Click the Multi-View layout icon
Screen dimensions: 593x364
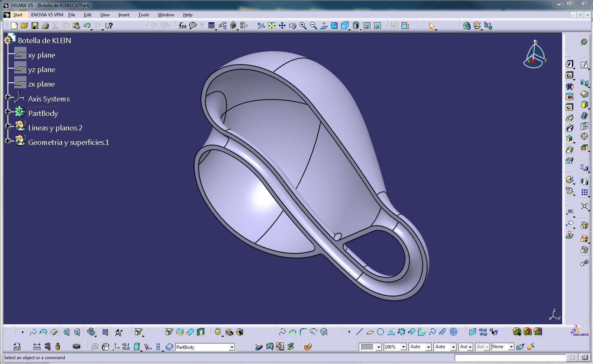coord(334,26)
